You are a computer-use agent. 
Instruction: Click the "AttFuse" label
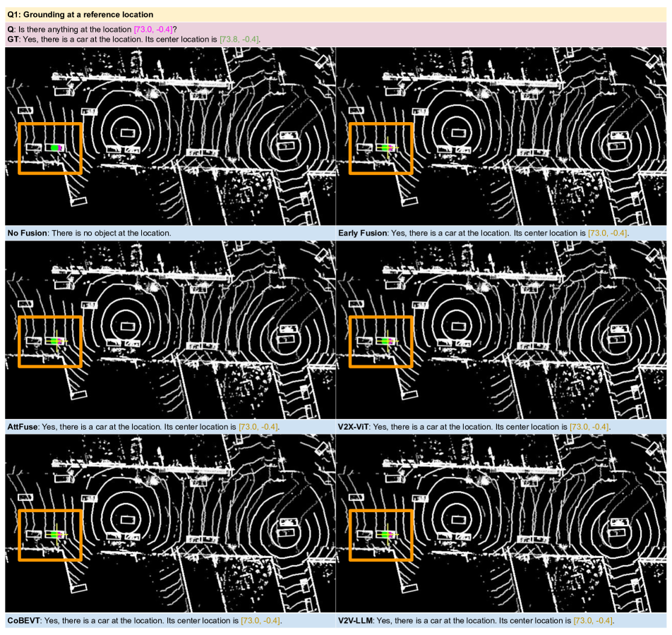click(x=23, y=427)
